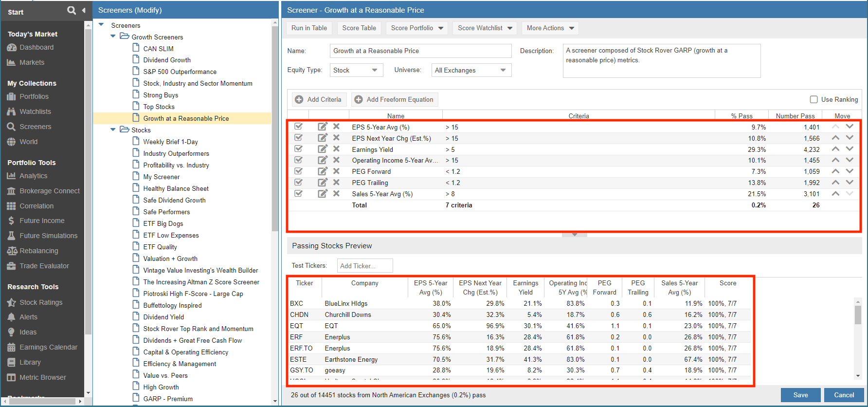
Task: Collapse the Growth Screeners folder
Action: (x=113, y=37)
